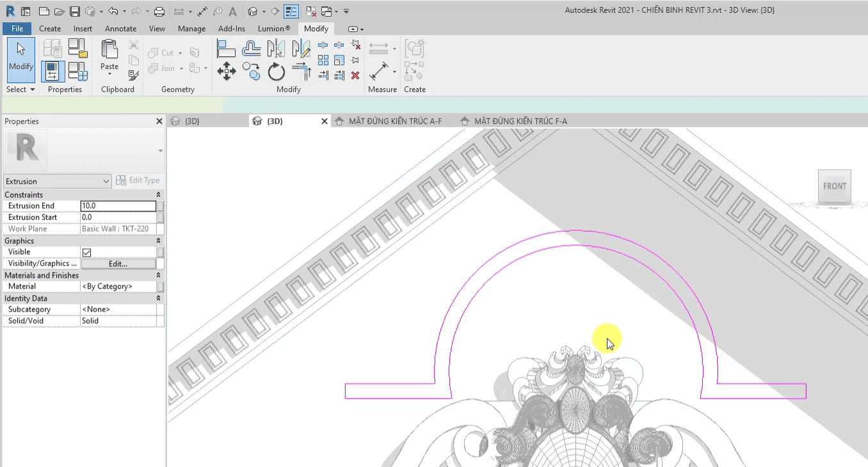Choose Mirror - Pick Axis tool
This screenshot has width=868, height=467.
276,49
